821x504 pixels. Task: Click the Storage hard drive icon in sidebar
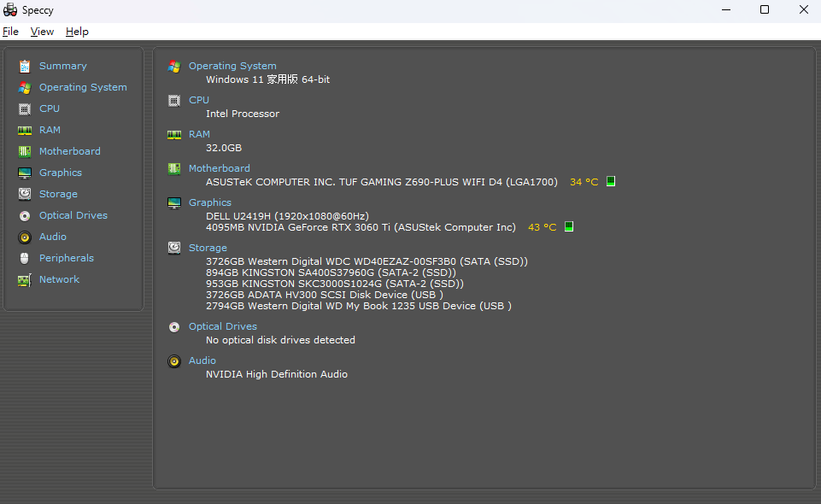pos(25,194)
